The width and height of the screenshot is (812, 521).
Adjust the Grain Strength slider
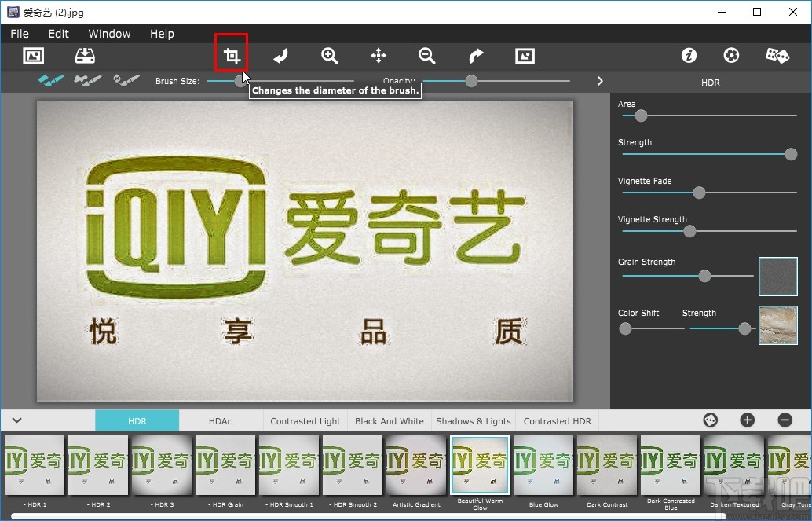pyautogui.click(x=688, y=276)
